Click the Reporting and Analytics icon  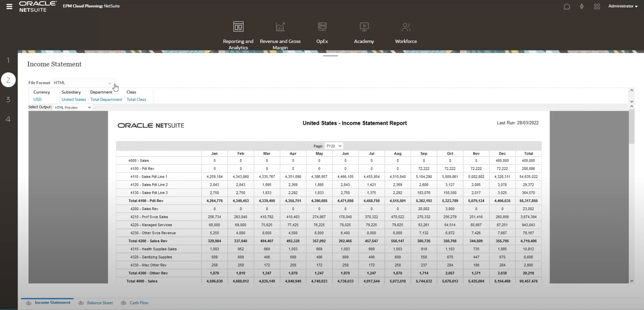pos(238,27)
